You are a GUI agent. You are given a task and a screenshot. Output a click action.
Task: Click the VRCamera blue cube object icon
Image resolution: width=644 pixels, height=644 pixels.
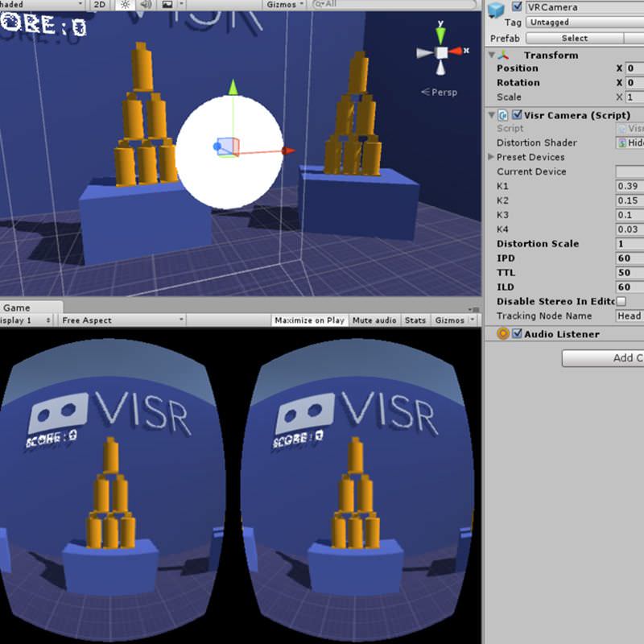[x=496, y=10]
